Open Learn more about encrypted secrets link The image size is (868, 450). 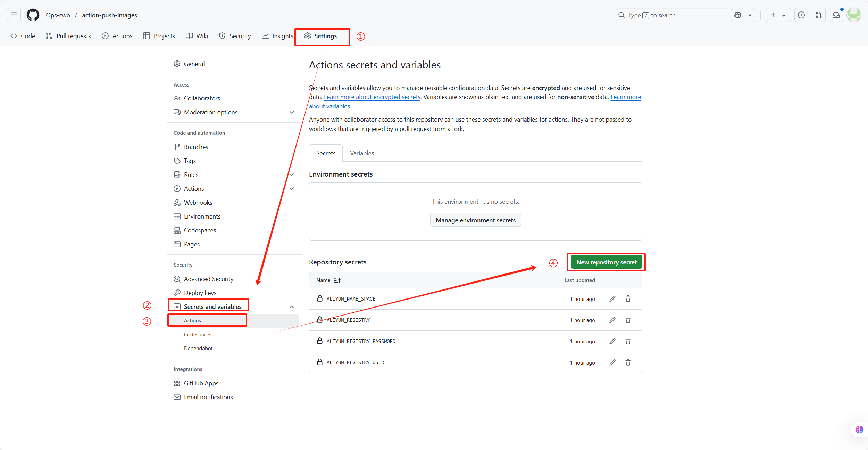coord(372,97)
